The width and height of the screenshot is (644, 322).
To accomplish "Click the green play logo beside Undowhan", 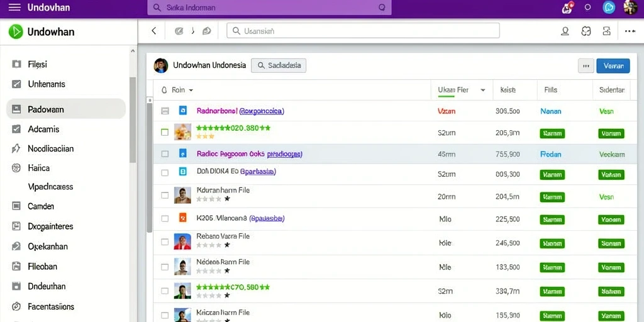I will pyautogui.click(x=16, y=31).
